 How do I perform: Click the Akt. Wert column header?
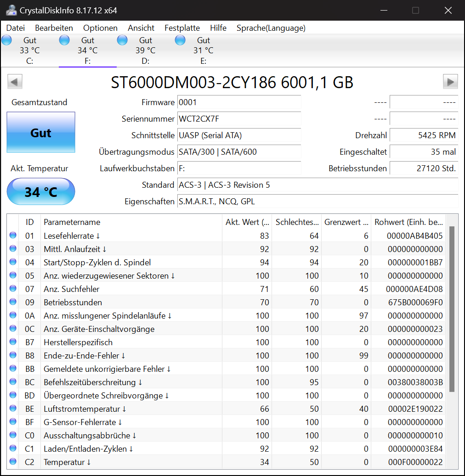click(x=247, y=222)
